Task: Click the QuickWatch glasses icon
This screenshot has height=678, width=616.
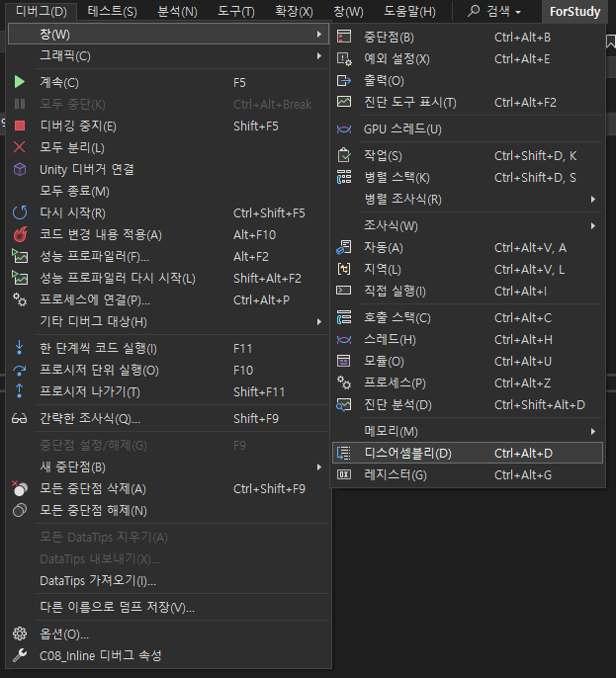Action: [20, 418]
